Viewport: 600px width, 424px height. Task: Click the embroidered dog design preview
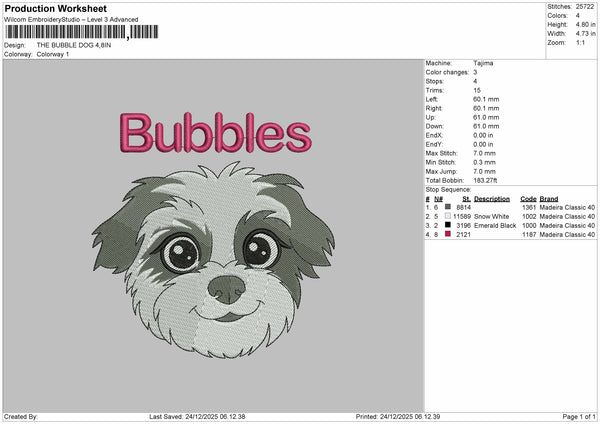[x=214, y=260]
